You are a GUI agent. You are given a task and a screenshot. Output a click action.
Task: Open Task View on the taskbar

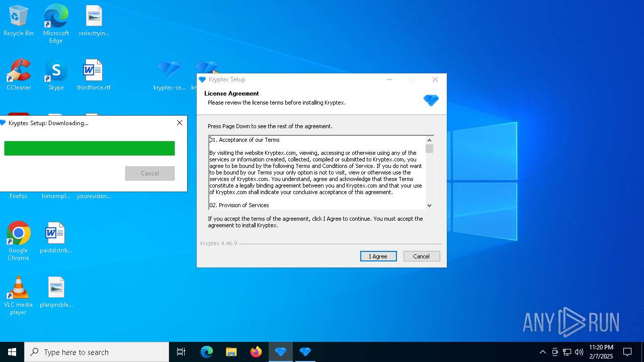pos(181,352)
